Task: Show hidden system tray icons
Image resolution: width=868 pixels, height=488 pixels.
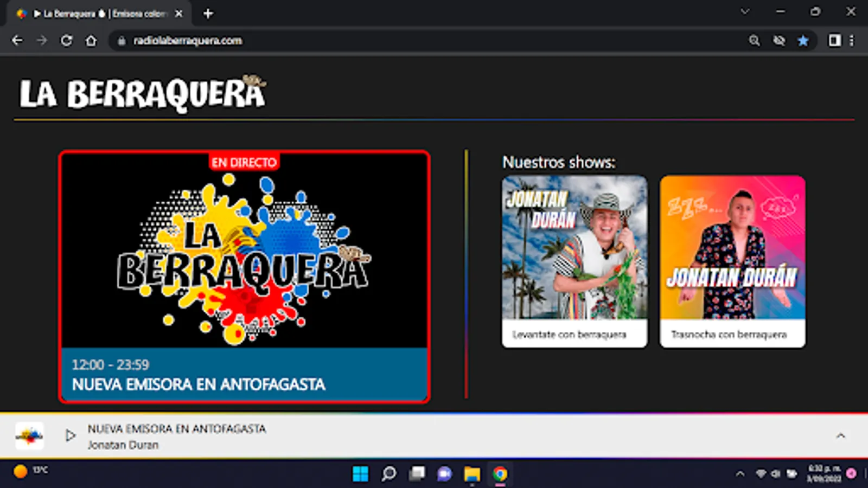Action: [x=740, y=474]
